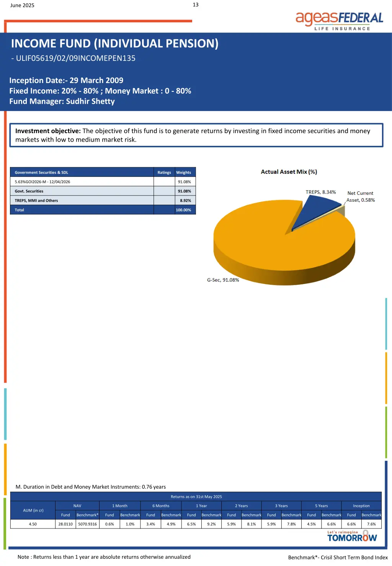Click the Inception returns column header

point(361,506)
